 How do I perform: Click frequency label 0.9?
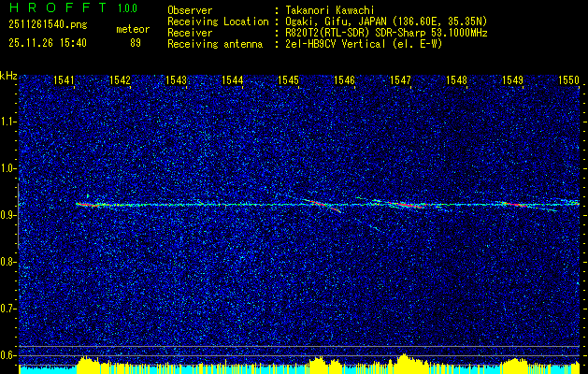pos(7,215)
